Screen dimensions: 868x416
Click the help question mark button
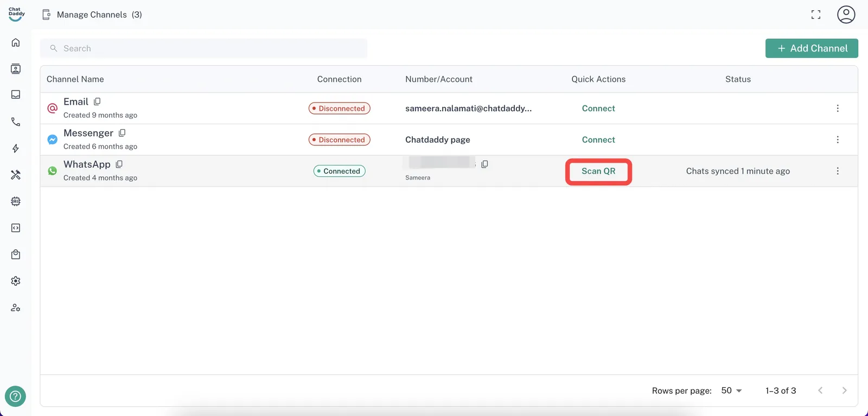pyautogui.click(x=15, y=396)
